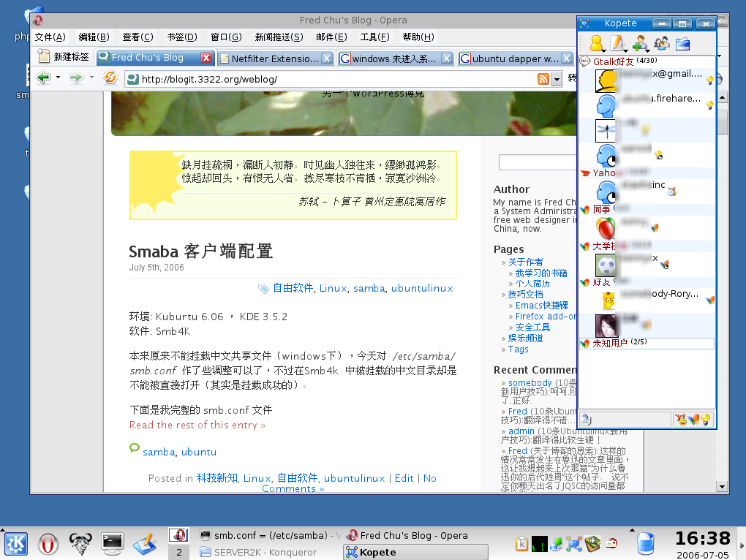Click the Forward arrow in Opera
This screenshot has width=746, height=560.
click(76, 77)
